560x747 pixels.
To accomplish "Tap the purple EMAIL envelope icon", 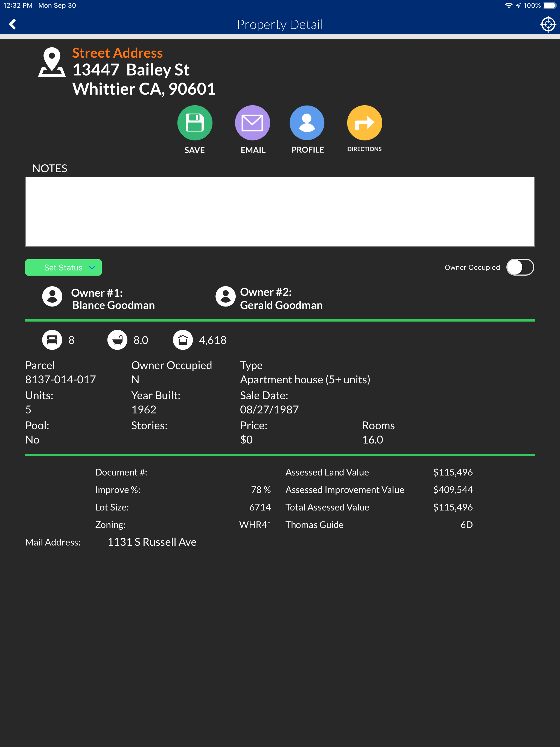I will [x=252, y=122].
